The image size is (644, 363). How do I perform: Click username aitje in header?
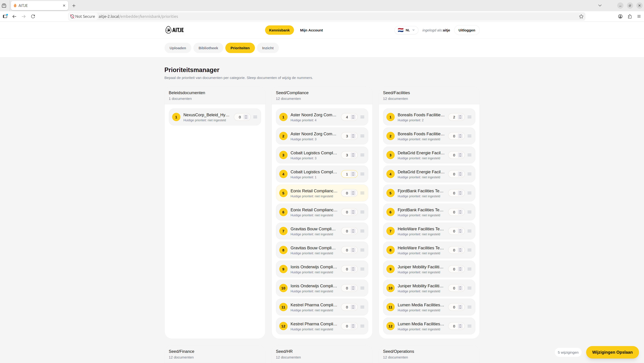coord(446,30)
